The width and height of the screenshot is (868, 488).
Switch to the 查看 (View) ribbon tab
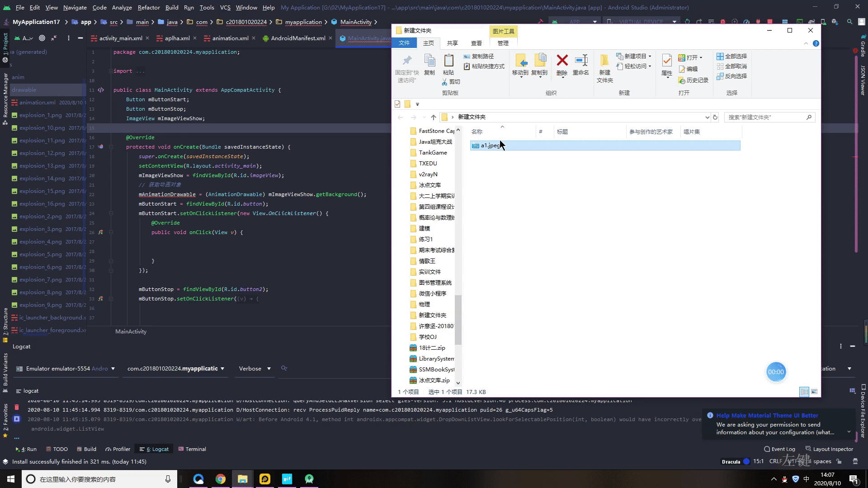point(476,43)
